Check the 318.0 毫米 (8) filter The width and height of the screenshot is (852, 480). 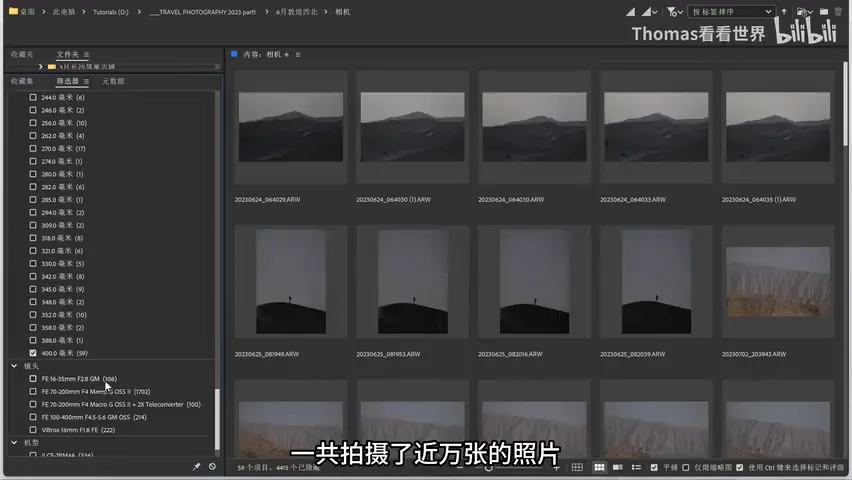point(33,238)
